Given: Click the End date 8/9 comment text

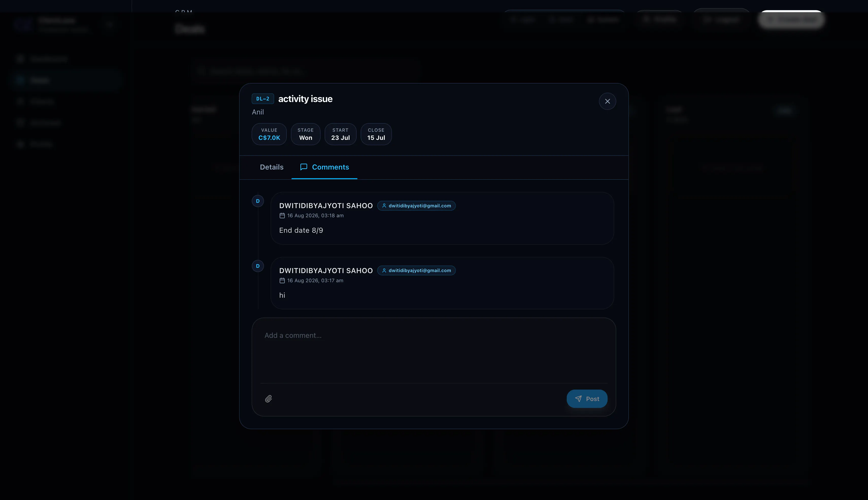Looking at the screenshot, I should (x=301, y=230).
